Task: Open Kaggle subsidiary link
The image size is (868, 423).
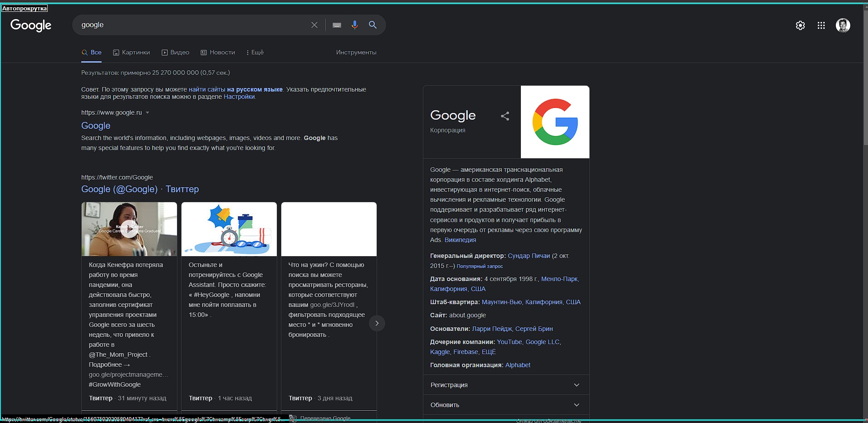Action: pyautogui.click(x=440, y=352)
